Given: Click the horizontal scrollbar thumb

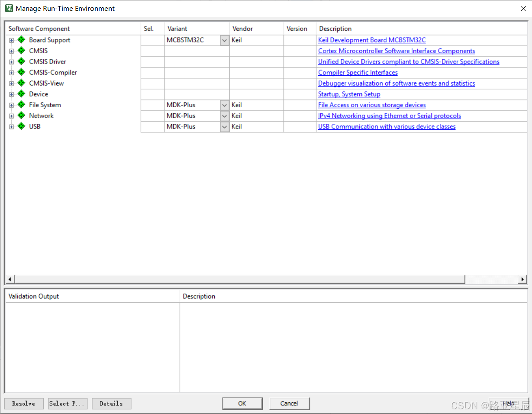Looking at the screenshot, I should point(240,279).
